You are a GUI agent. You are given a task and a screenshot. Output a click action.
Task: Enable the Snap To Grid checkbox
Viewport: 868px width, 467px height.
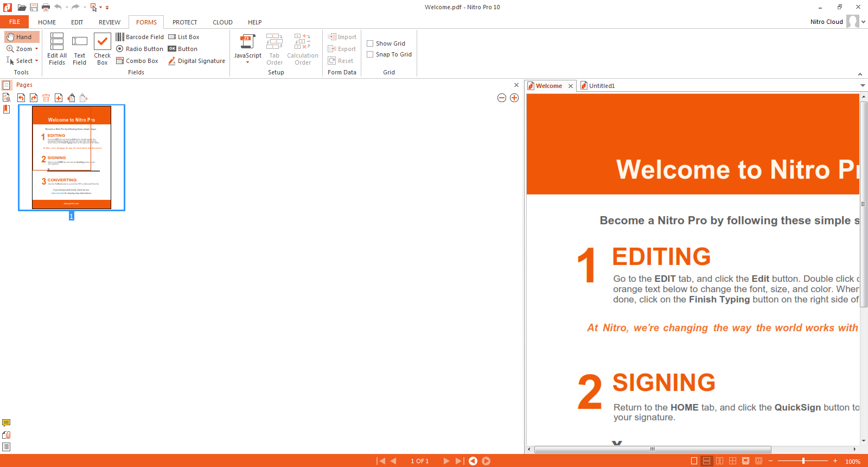[x=370, y=54]
